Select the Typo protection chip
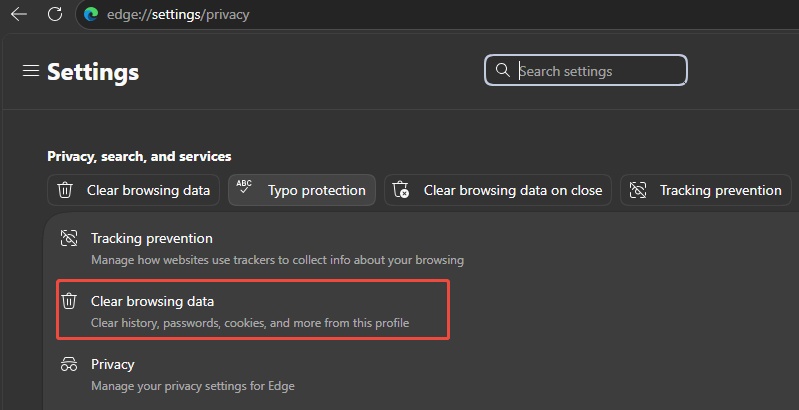799x410 pixels. tap(302, 190)
